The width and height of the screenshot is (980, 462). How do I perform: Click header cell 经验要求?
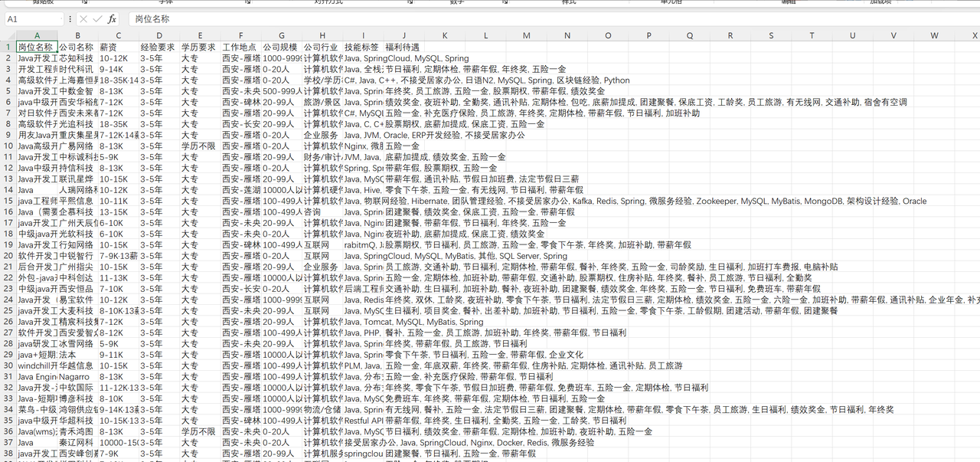pyautogui.click(x=159, y=47)
